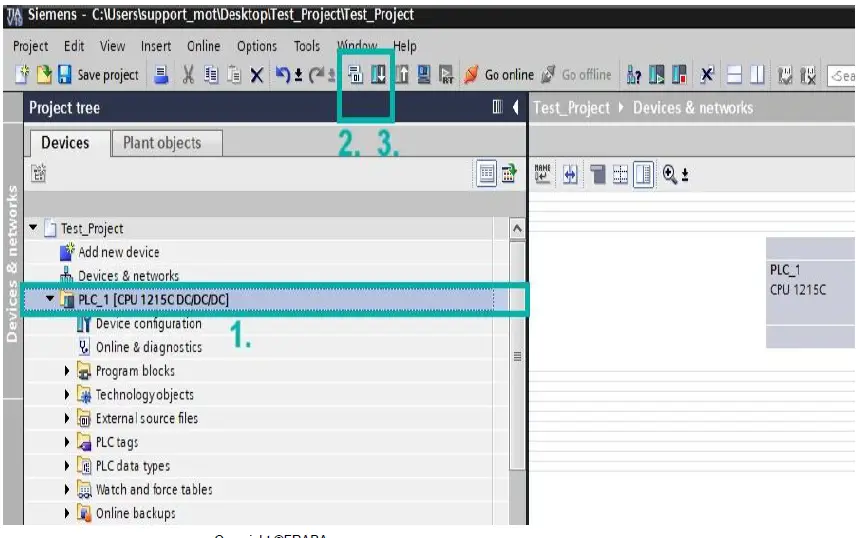Click the Paste icon
Screen dimensions: 856x538
(x=234, y=75)
